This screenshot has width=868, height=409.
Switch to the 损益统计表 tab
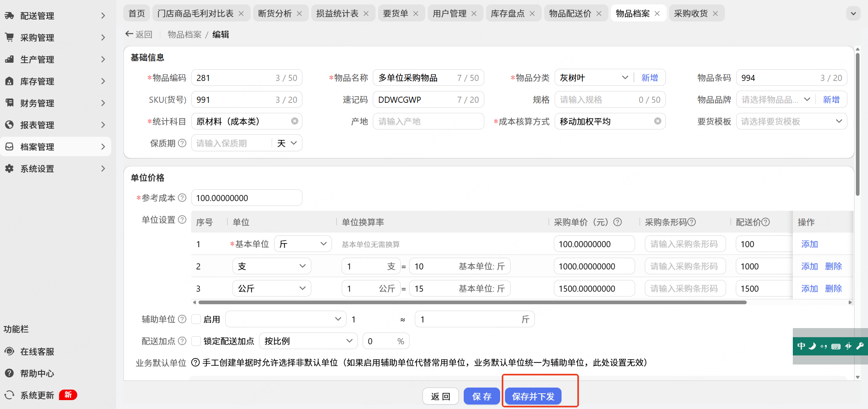(337, 14)
